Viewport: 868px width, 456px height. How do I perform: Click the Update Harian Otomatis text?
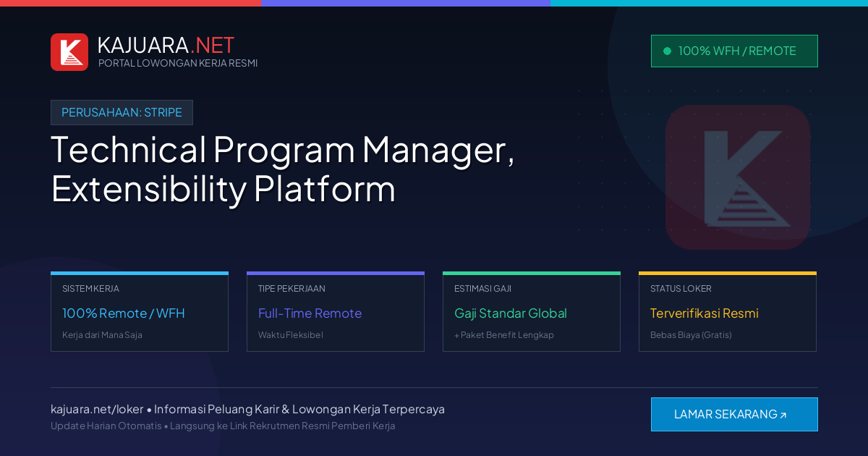106,426
